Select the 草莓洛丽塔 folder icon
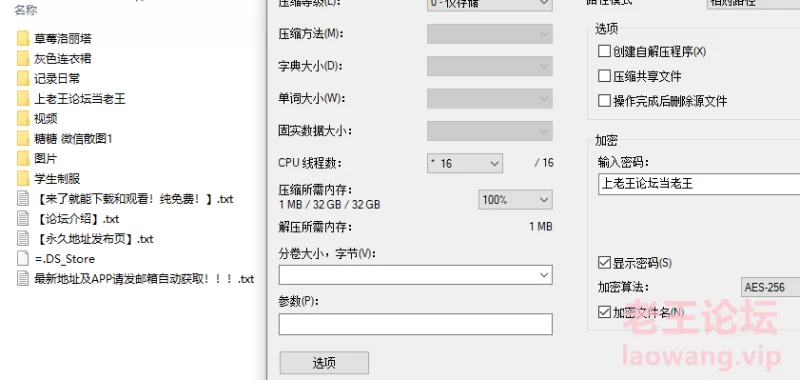Screen dimensions: 800x380 point(23,38)
